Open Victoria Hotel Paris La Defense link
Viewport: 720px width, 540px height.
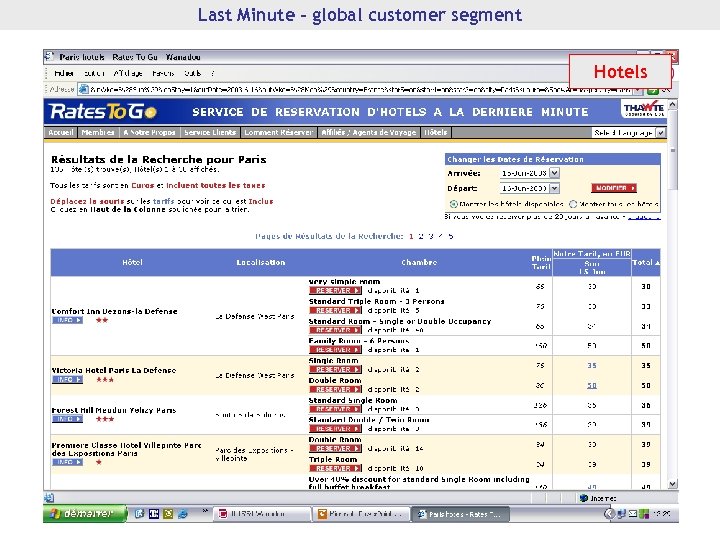point(114,370)
